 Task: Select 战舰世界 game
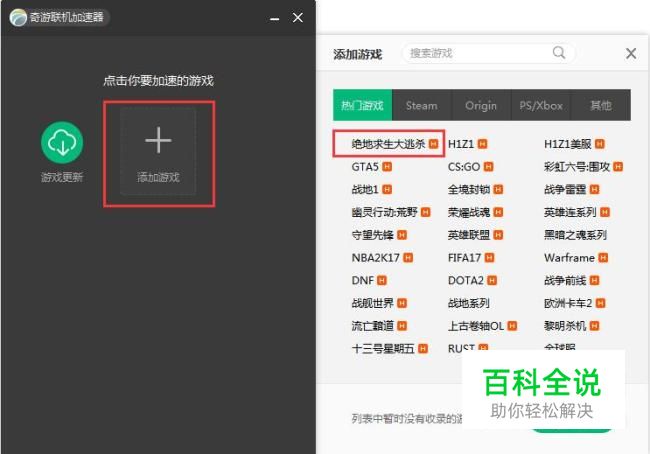tap(373, 303)
